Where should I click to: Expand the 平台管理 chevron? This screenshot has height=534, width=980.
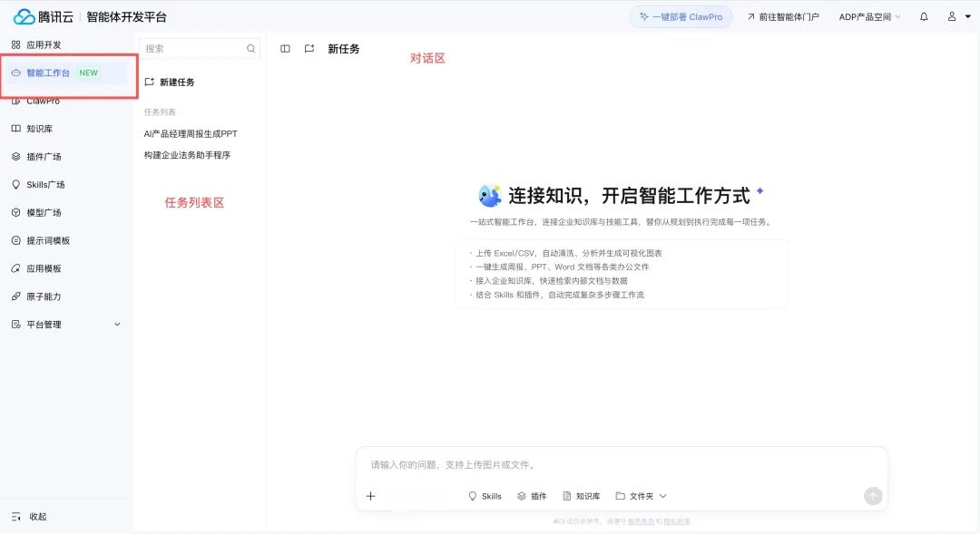click(117, 325)
